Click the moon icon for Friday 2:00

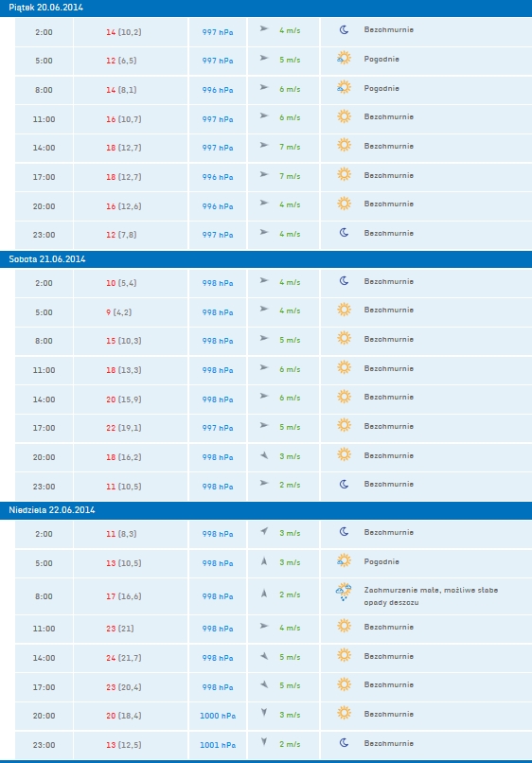click(344, 29)
